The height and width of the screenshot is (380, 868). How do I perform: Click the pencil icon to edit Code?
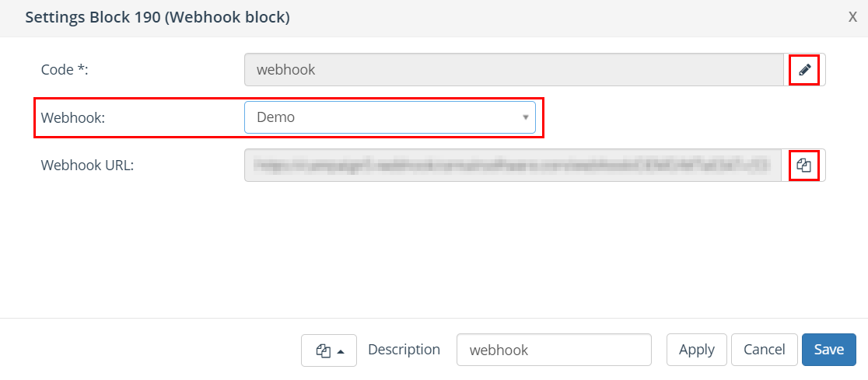(x=804, y=70)
